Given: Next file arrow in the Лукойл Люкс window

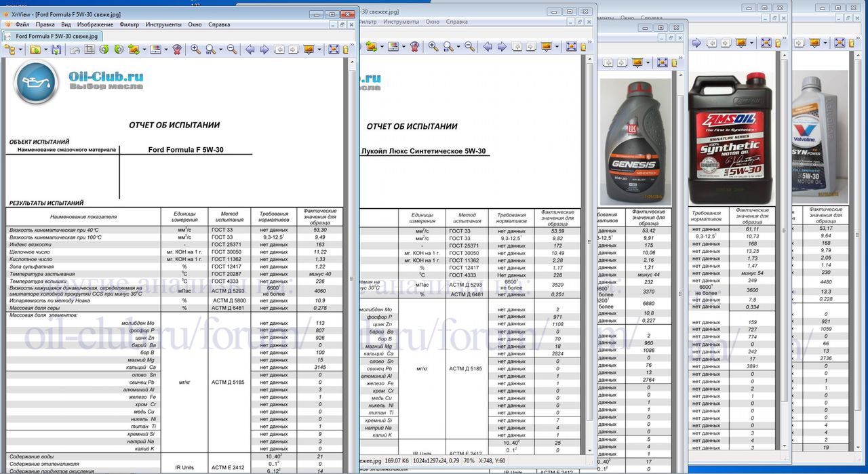Looking at the screenshot, I should tap(501, 47).
